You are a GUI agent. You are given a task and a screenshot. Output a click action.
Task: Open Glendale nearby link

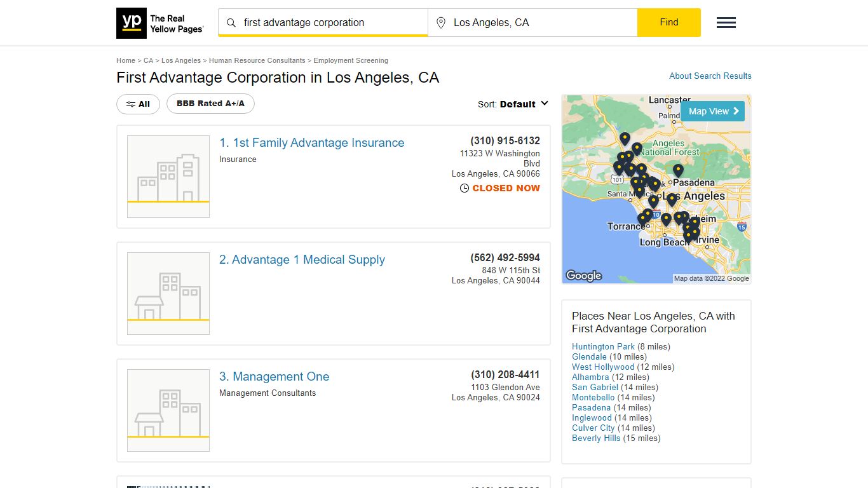(589, 356)
